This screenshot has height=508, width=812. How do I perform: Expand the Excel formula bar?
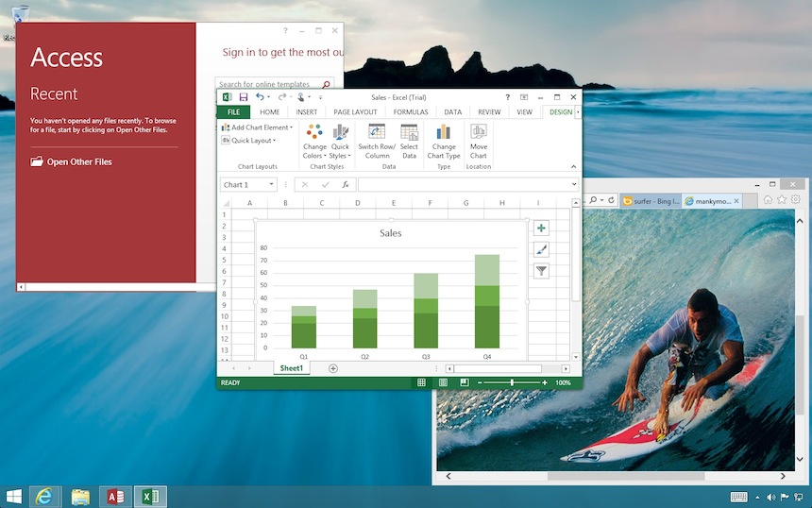coord(574,184)
